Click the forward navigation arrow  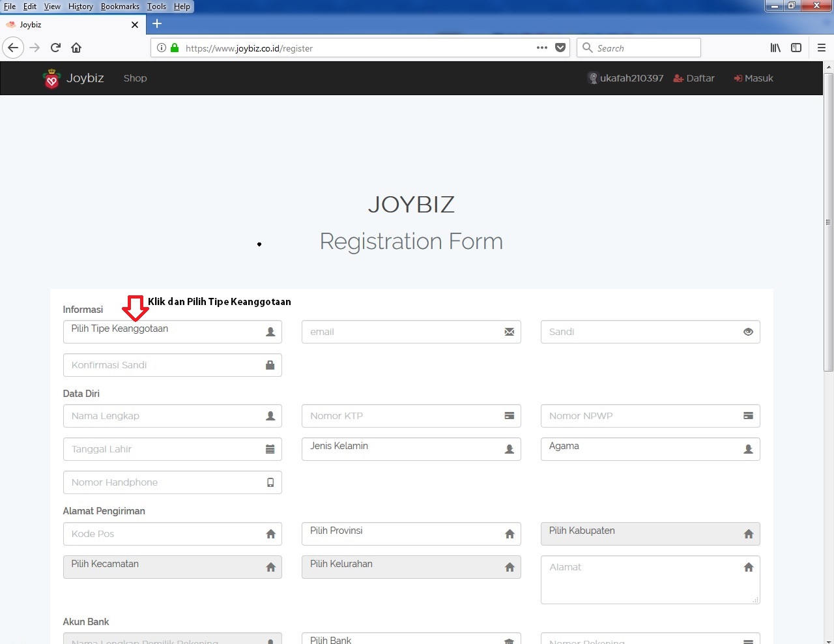35,48
